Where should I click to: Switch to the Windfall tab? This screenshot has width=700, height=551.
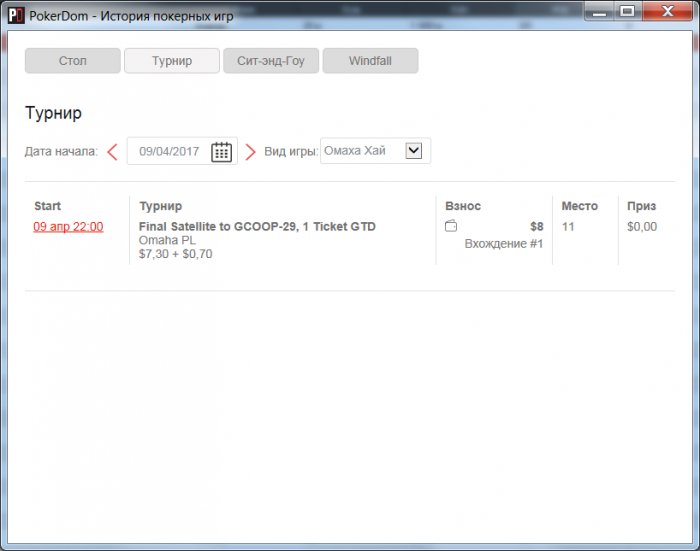(x=371, y=61)
